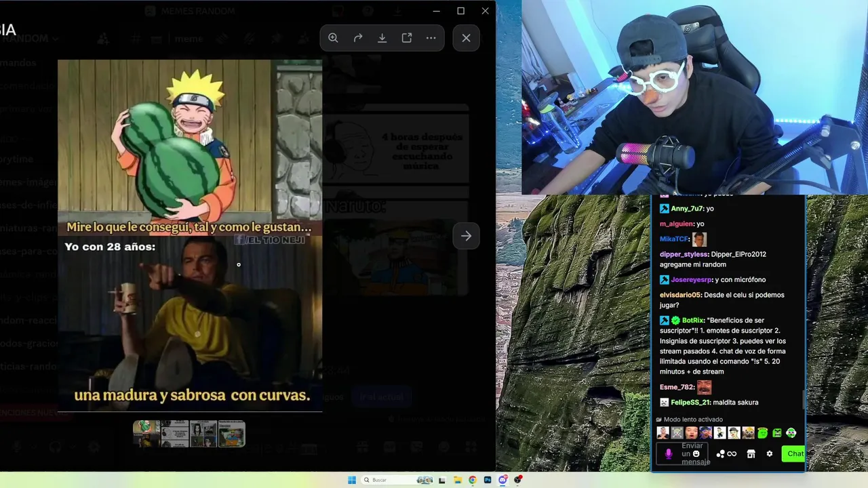Viewport: 868px width, 488px height.
Task: Click the chat panel vertical scrollbar
Action: [804, 400]
